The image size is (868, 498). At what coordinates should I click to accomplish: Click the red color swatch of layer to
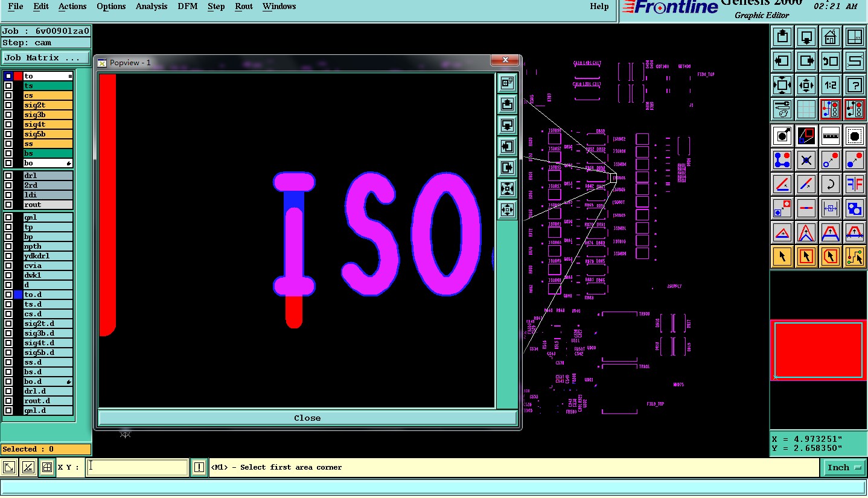[18, 76]
